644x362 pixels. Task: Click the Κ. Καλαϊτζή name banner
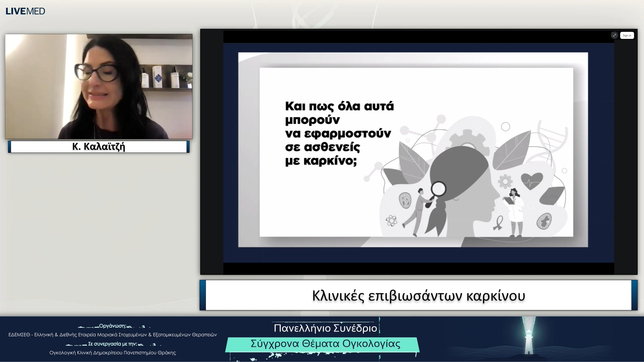pyautogui.click(x=98, y=146)
